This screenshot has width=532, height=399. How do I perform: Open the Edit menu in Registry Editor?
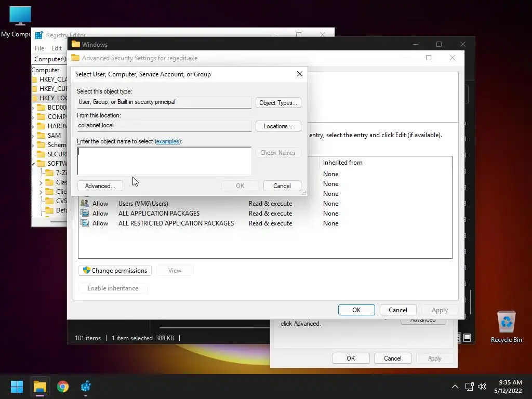coord(56,48)
